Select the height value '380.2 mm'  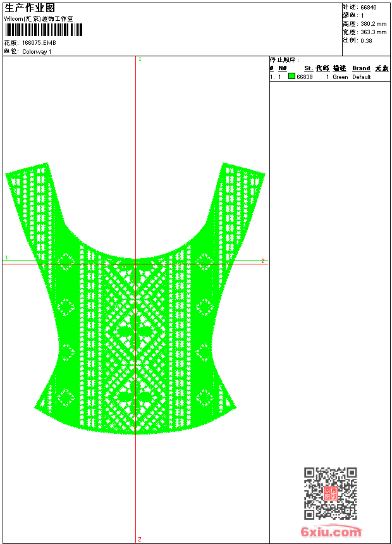coord(374,24)
